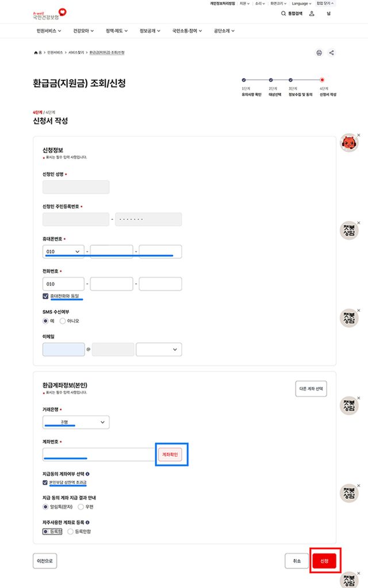368x588 pixels.
Task: Click the 신청인 성명 field
Action: click(x=76, y=187)
